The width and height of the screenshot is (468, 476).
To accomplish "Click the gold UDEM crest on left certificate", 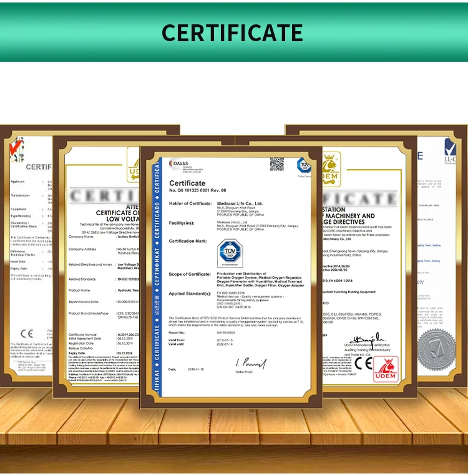I will coord(133,165).
